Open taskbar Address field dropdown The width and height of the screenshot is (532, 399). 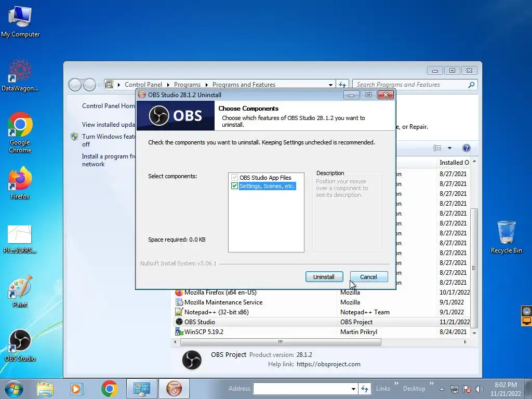pos(353,389)
